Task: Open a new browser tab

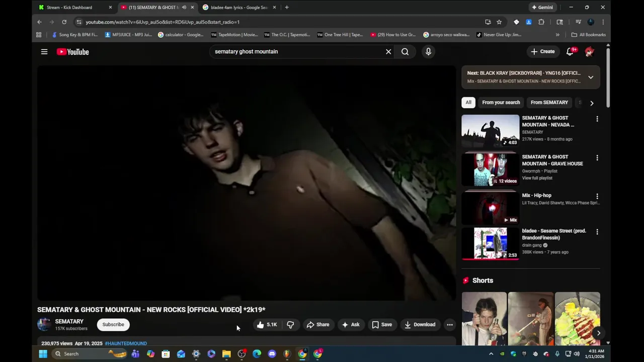Action: tap(287, 8)
